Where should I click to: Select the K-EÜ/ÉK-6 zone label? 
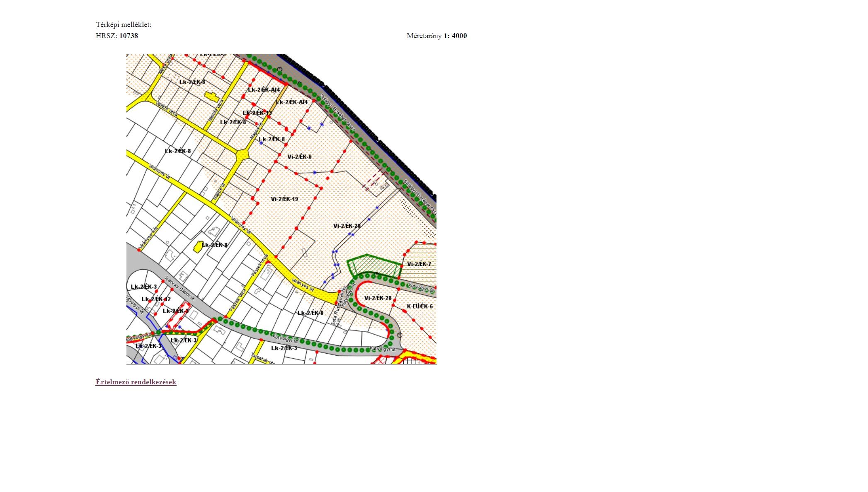(419, 306)
